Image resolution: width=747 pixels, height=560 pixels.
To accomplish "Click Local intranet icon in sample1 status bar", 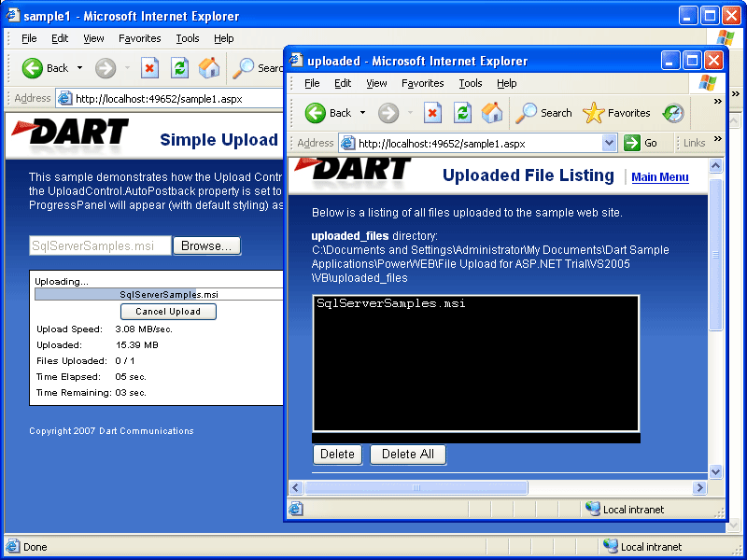I will 611,546.
